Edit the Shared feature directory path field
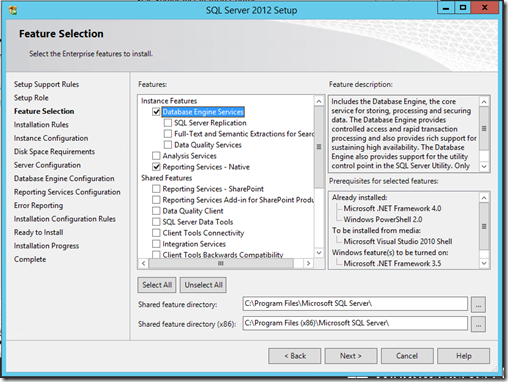This screenshot has height=382, width=508. coord(355,304)
